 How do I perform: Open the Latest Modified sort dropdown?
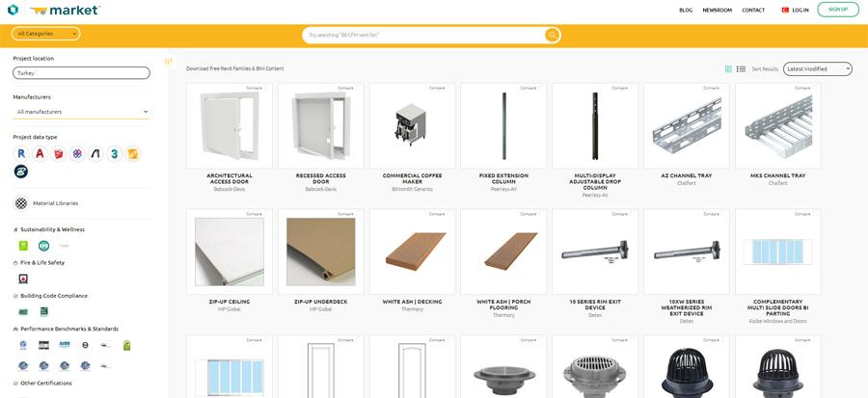817,68
